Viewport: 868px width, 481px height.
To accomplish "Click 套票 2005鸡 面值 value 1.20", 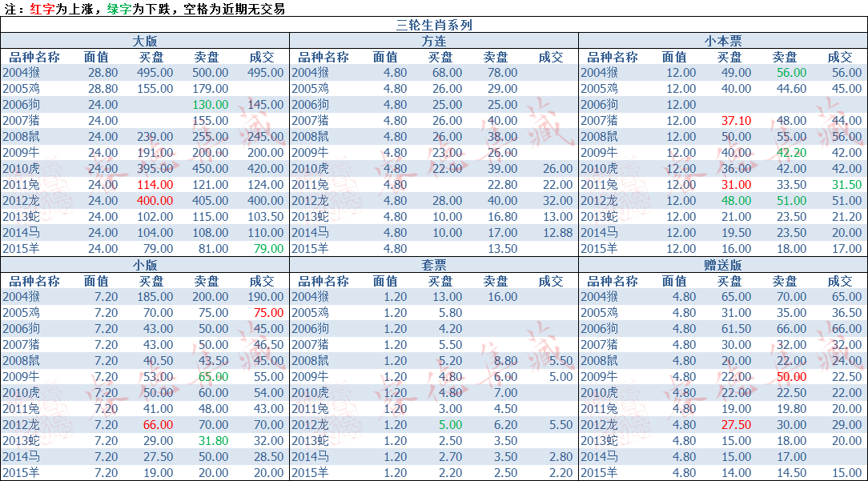I will (x=396, y=313).
